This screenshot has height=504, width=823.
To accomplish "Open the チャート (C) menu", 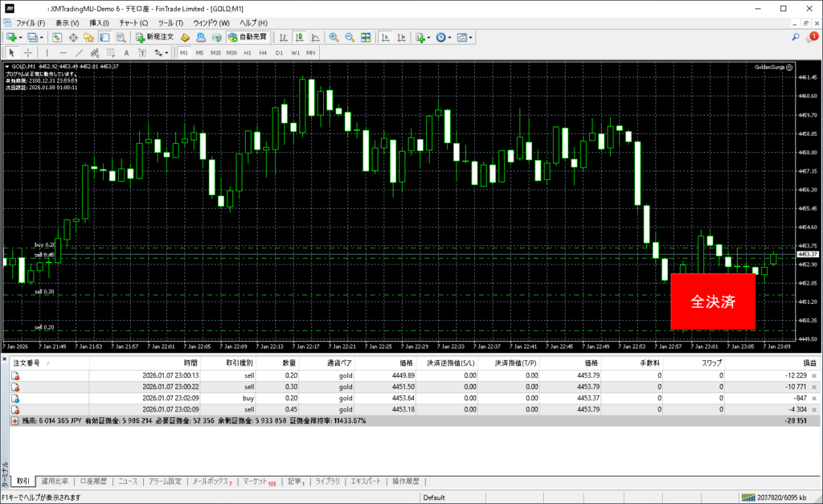I will point(133,23).
